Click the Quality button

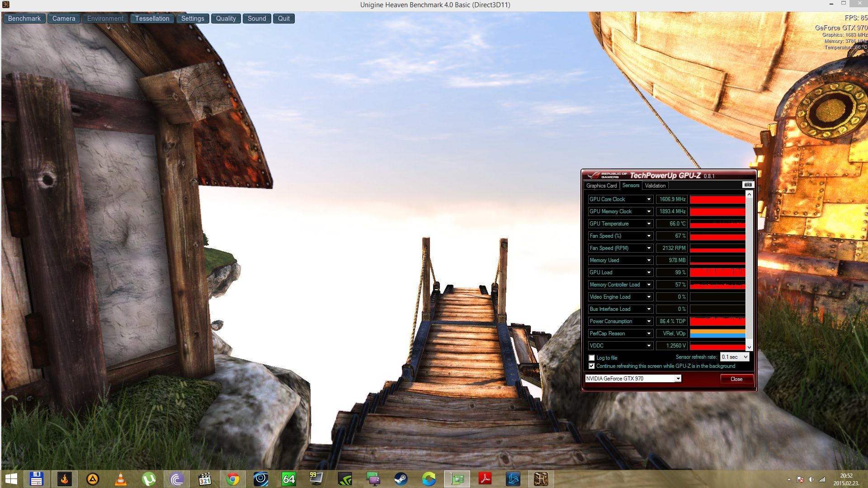pyautogui.click(x=226, y=19)
